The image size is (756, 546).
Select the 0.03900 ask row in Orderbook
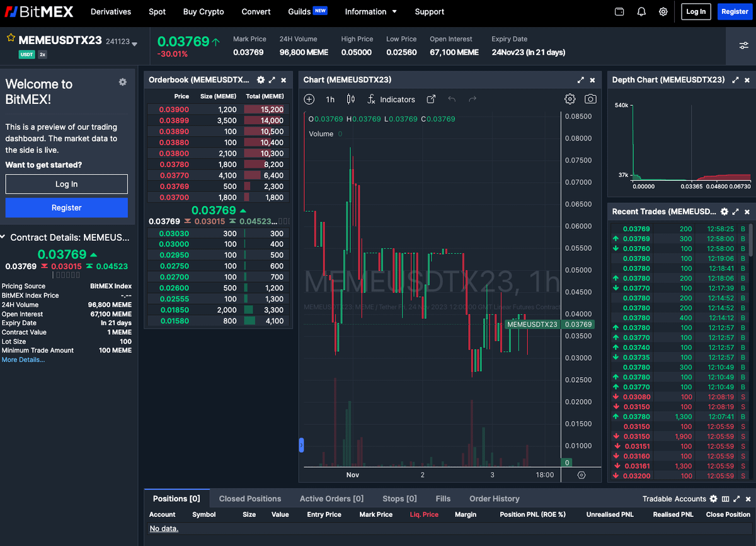(218, 110)
